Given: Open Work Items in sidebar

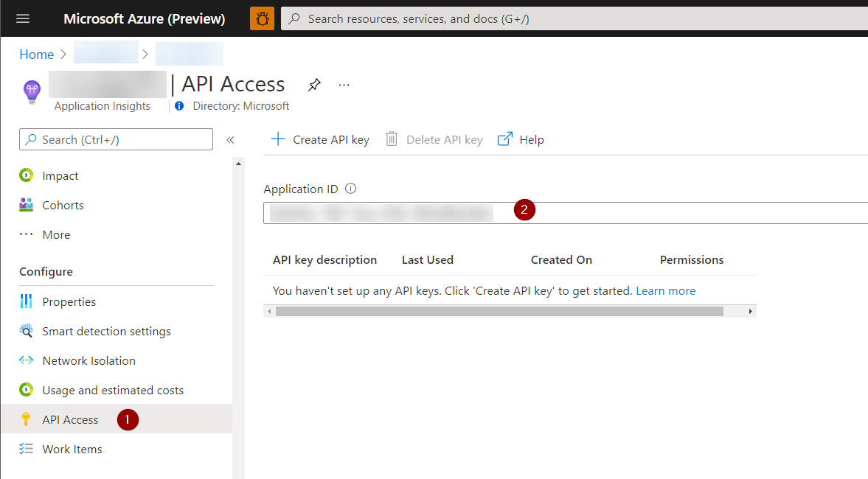Looking at the screenshot, I should pos(72,449).
